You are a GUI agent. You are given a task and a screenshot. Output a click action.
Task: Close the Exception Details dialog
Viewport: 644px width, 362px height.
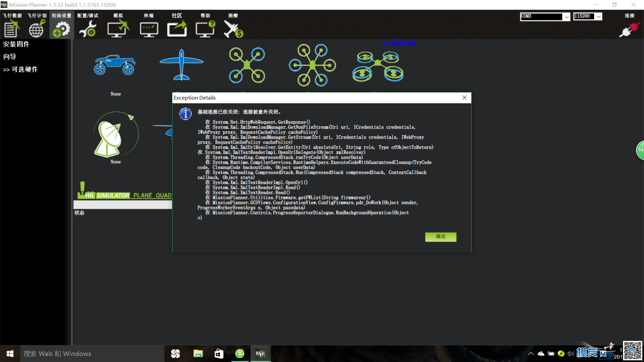click(x=465, y=98)
